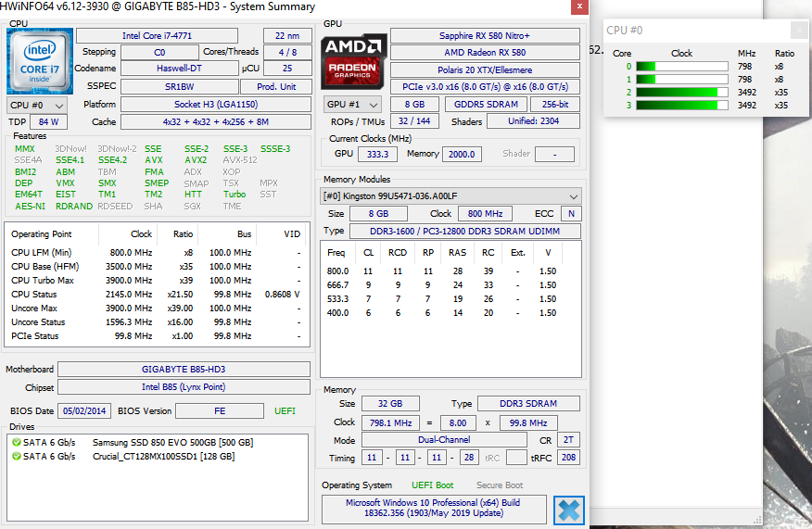Click the Socket H3 (LGA1150) platform field
This screenshot has height=529, width=812.
pos(216,104)
